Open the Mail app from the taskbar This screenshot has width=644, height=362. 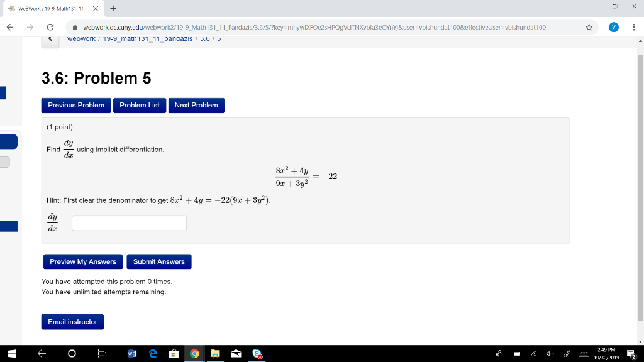[236, 354]
